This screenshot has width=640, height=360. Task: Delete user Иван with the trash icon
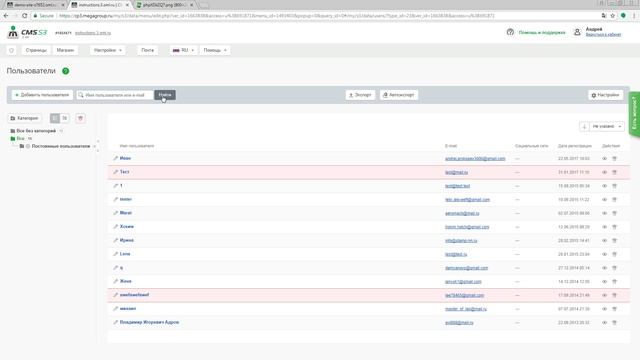[x=614, y=158]
